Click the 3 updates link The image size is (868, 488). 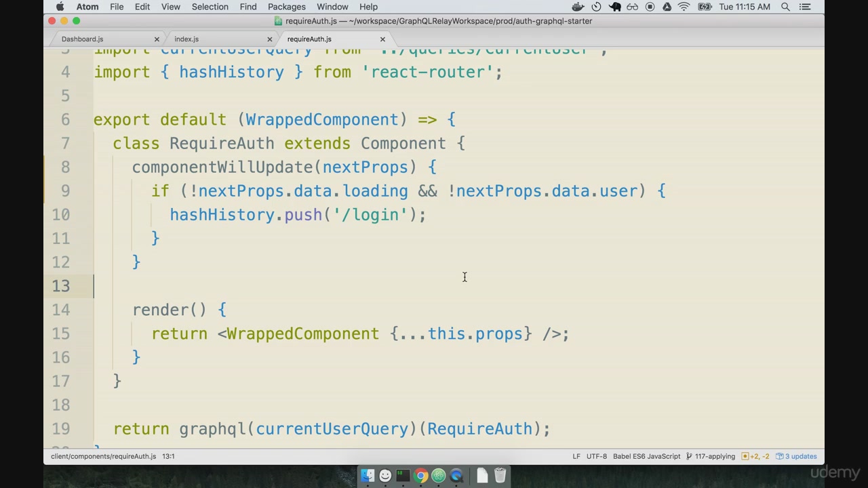coord(796,456)
